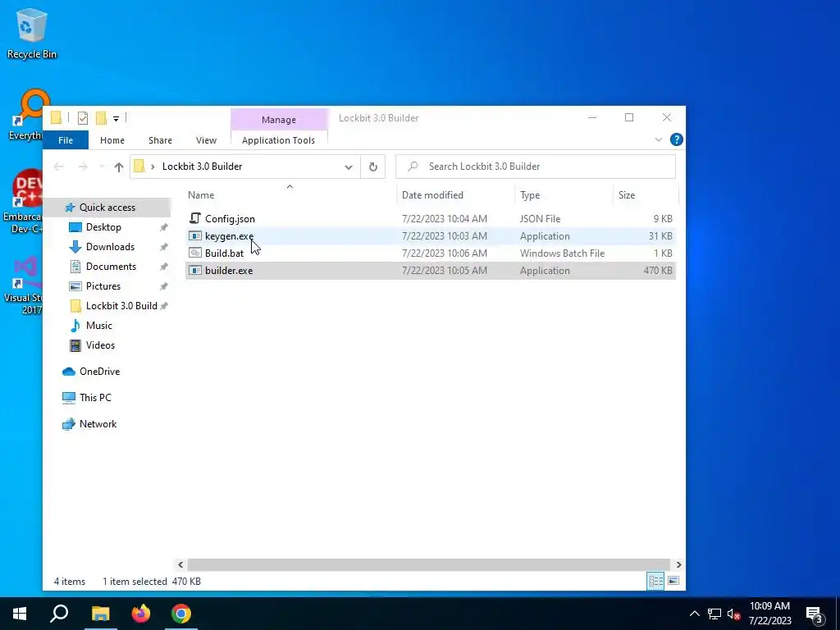Expand the ribbon with the chevron
Image resolution: width=840 pixels, height=630 pixels.
[659, 139]
